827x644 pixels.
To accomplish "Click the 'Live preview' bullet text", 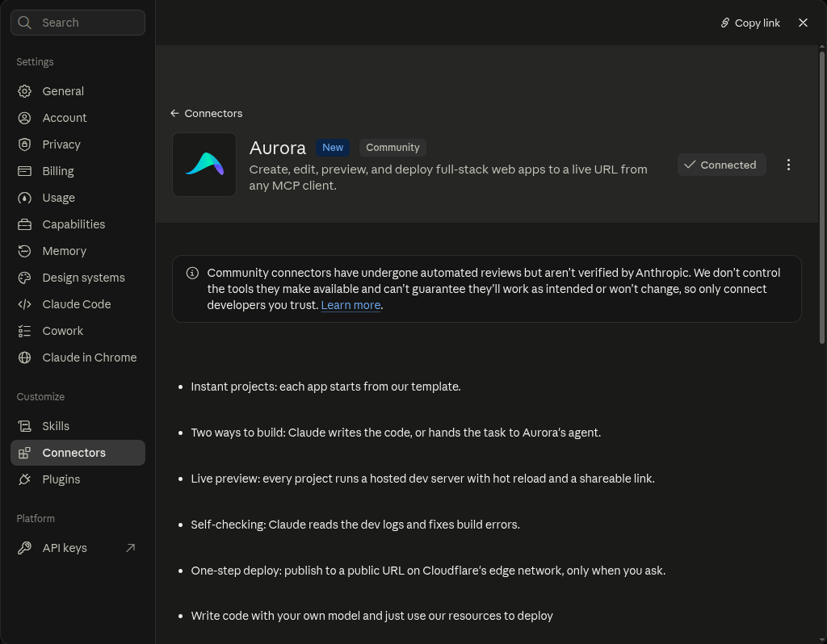I will (x=422, y=479).
